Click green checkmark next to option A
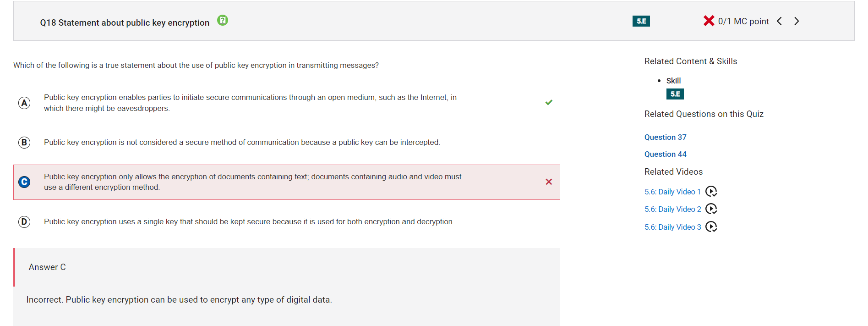868x326 pixels. pyautogui.click(x=549, y=102)
